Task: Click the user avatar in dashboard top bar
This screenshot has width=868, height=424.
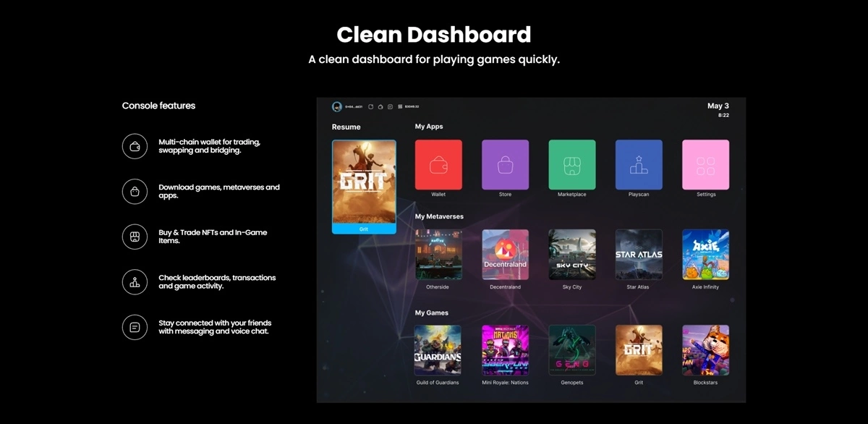Action: (x=337, y=106)
